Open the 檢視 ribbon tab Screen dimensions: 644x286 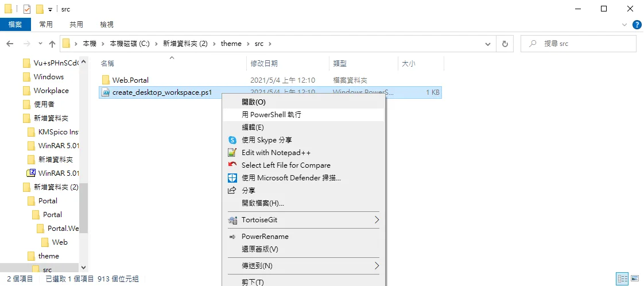(x=107, y=25)
